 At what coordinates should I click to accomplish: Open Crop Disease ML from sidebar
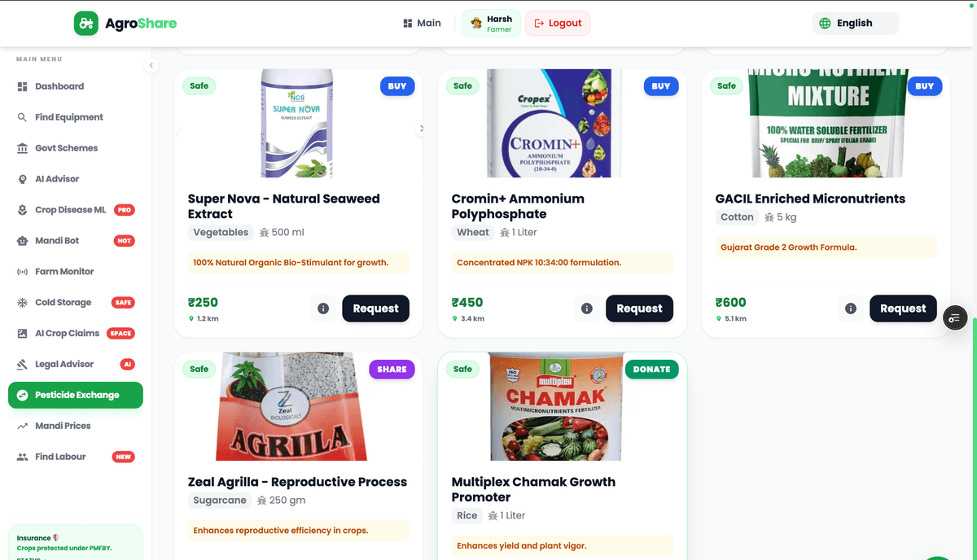coord(70,210)
